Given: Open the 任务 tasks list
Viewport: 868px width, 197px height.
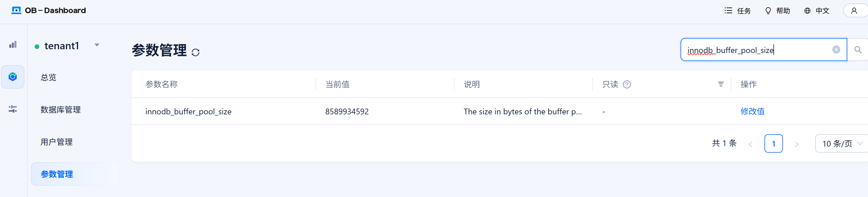Looking at the screenshot, I should (738, 11).
